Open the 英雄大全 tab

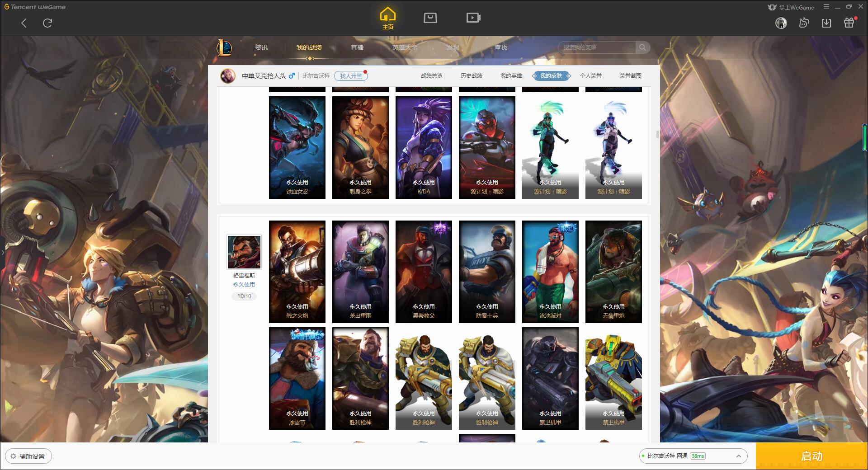pyautogui.click(x=405, y=47)
